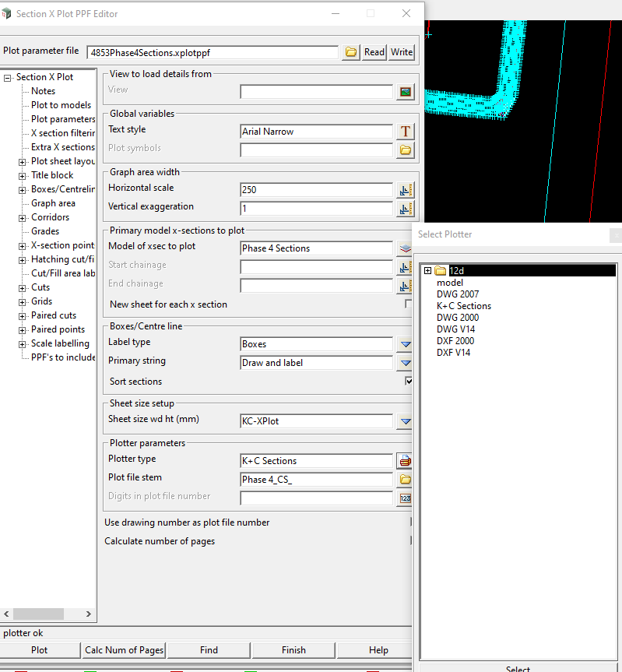The width and height of the screenshot is (622, 672).
Task: Expand the Cuts tree node
Action: (x=22, y=288)
